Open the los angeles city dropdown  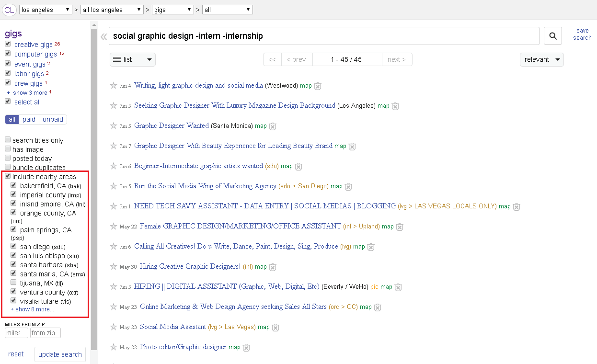point(46,10)
